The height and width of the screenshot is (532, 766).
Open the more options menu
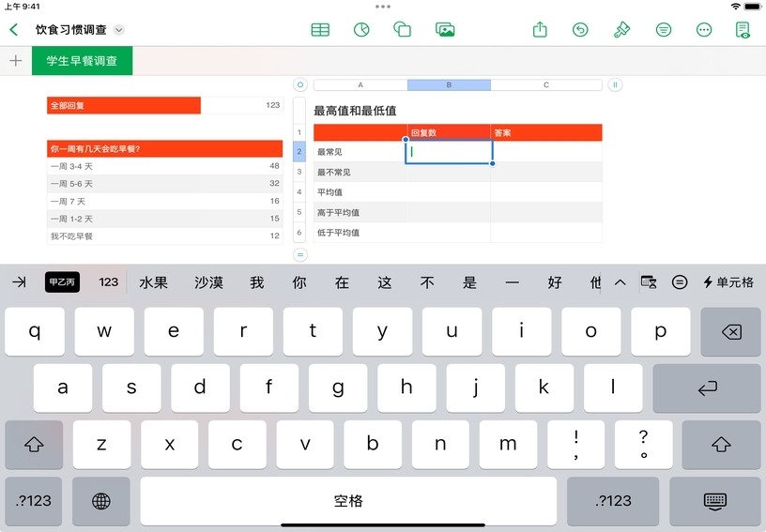tap(704, 30)
